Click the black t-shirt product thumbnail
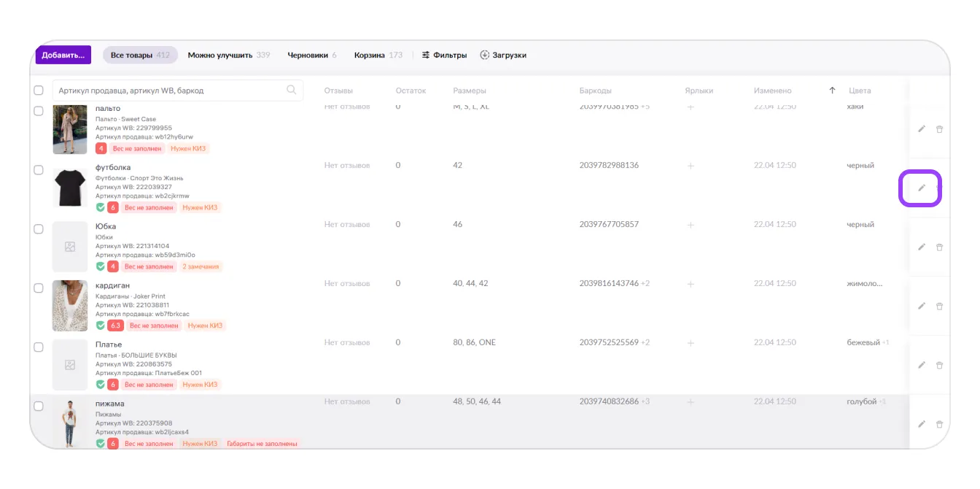 tap(70, 188)
